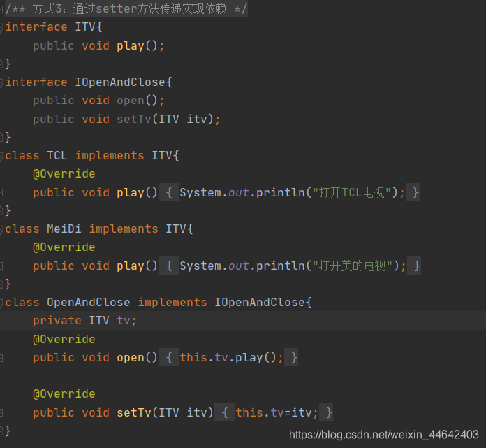Image resolution: width=486 pixels, height=448 pixels.
Task: Click folded closing brace after this.tv.play();
Action: click(291, 358)
